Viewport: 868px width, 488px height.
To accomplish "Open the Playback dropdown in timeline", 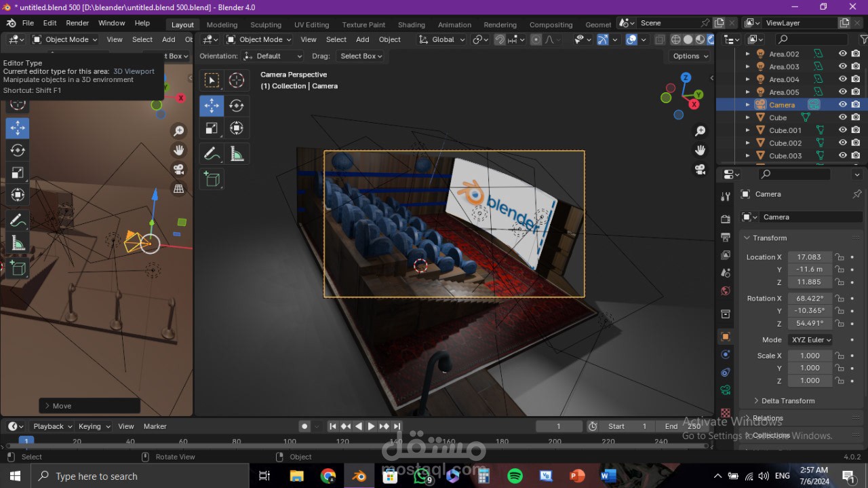I will 52,426.
